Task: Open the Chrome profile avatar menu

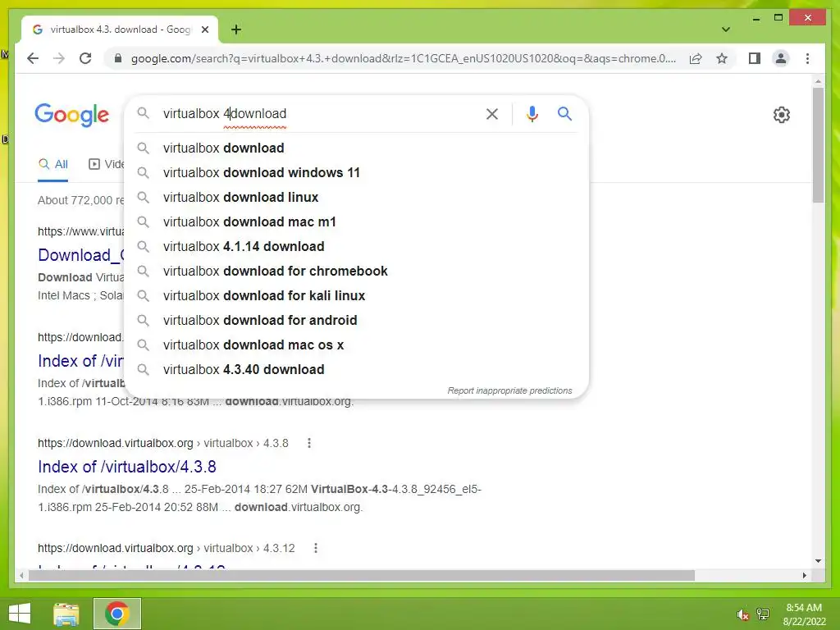Action: [x=781, y=58]
